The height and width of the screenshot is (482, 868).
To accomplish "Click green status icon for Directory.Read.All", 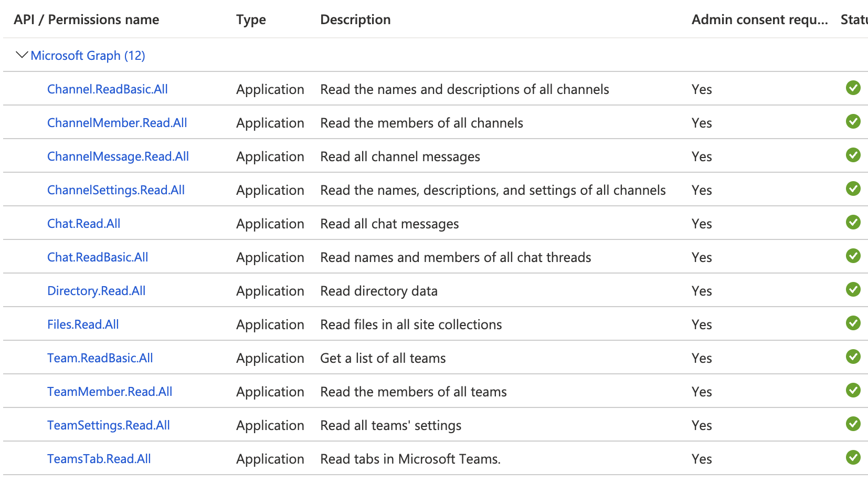I will pos(853,290).
